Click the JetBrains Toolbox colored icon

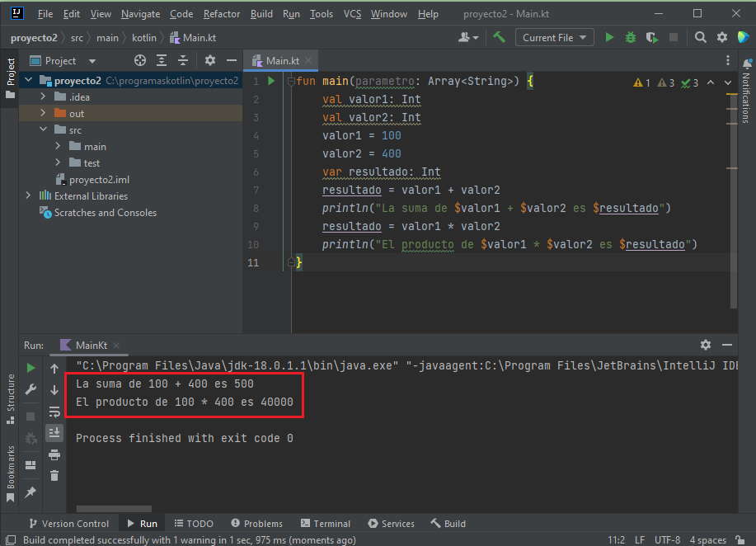pos(743,37)
